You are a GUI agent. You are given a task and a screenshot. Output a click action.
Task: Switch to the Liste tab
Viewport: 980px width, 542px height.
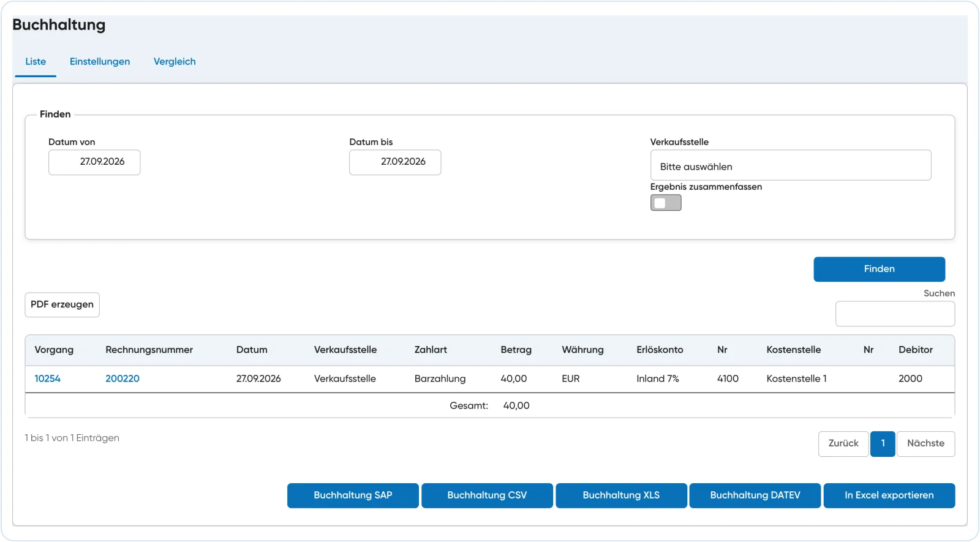pos(36,62)
